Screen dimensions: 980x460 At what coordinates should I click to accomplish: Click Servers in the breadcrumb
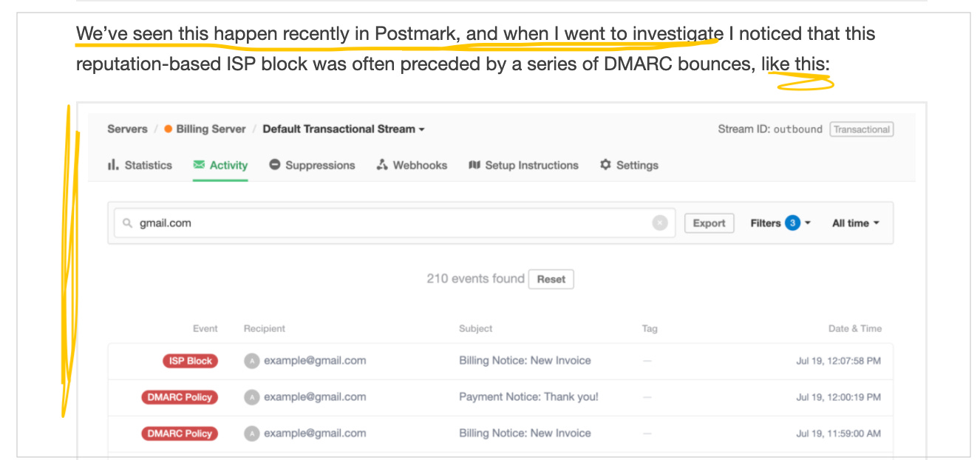pyautogui.click(x=127, y=129)
